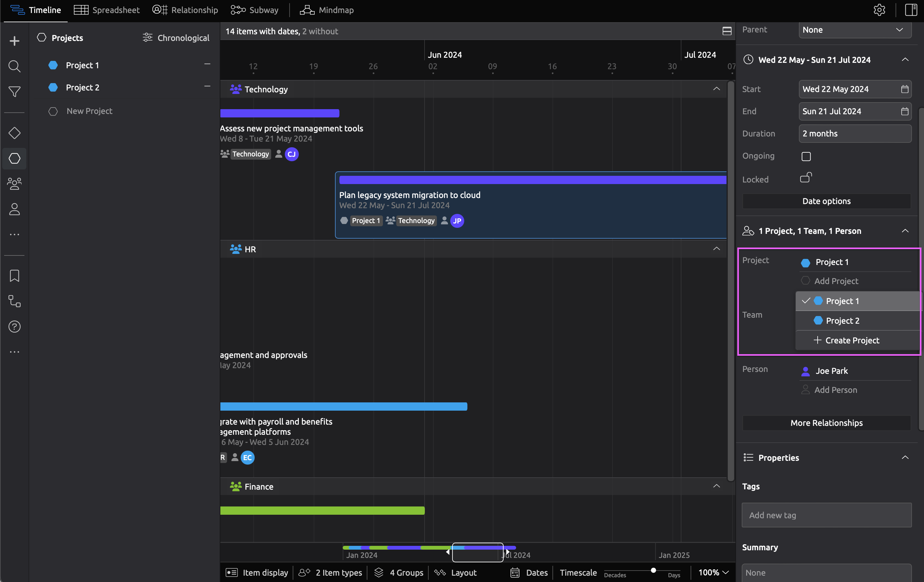Open settings gear icon at top right

[879, 10]
